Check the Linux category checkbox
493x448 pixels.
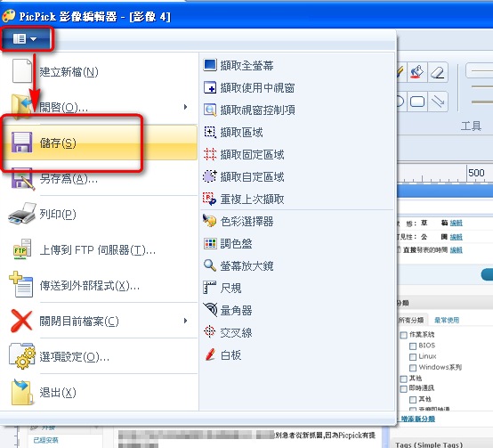pos(413,357)
